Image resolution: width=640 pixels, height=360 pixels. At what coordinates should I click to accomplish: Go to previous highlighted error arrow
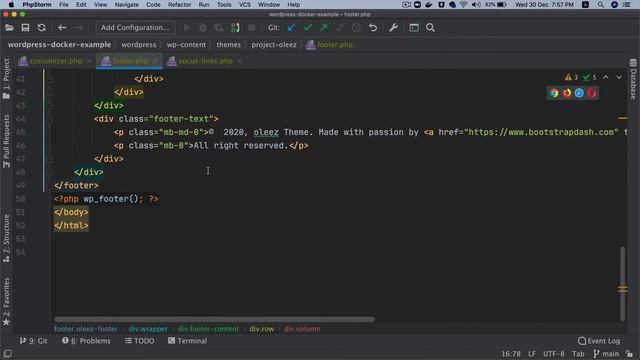(x=606, y=77)
